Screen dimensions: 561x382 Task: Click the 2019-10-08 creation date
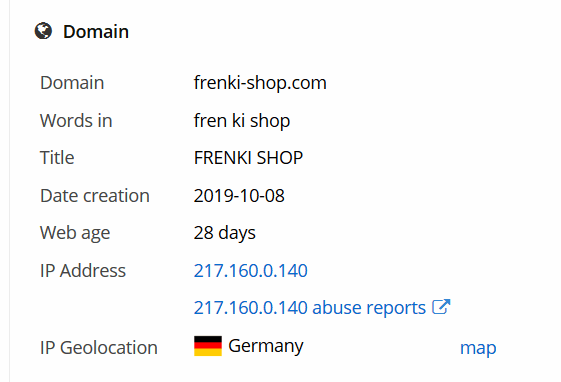point(239,196)
